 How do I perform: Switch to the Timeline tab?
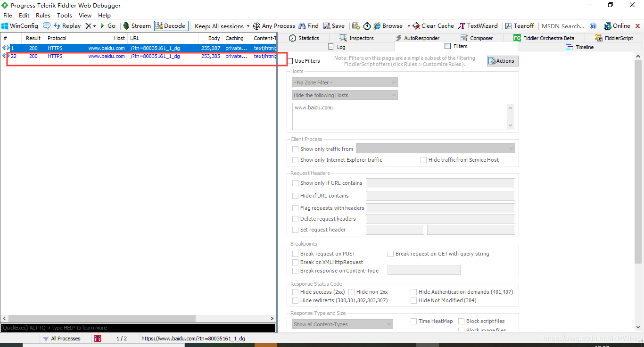point(579,47)
